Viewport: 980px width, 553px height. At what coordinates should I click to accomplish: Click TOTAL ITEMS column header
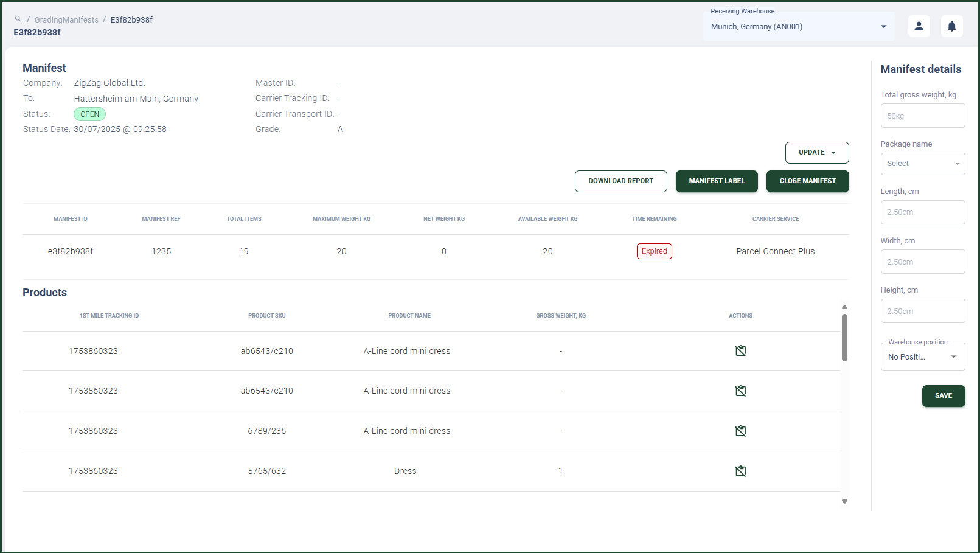tap(244, 219)
